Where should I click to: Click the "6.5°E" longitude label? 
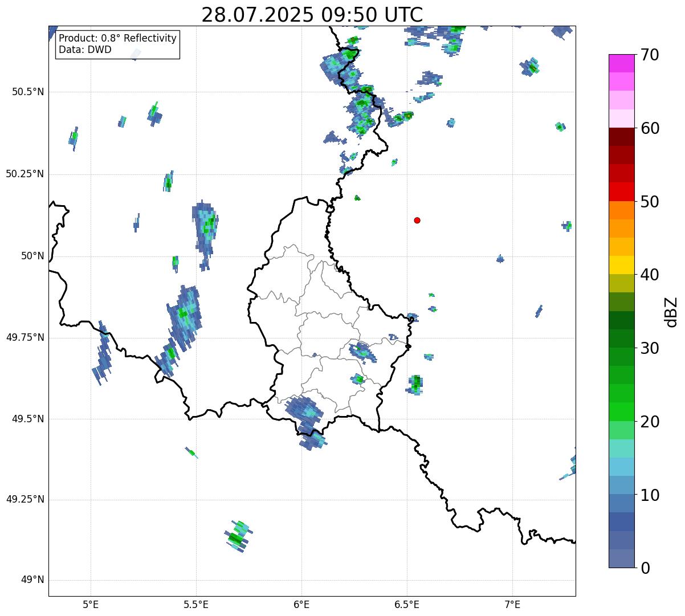407,604
